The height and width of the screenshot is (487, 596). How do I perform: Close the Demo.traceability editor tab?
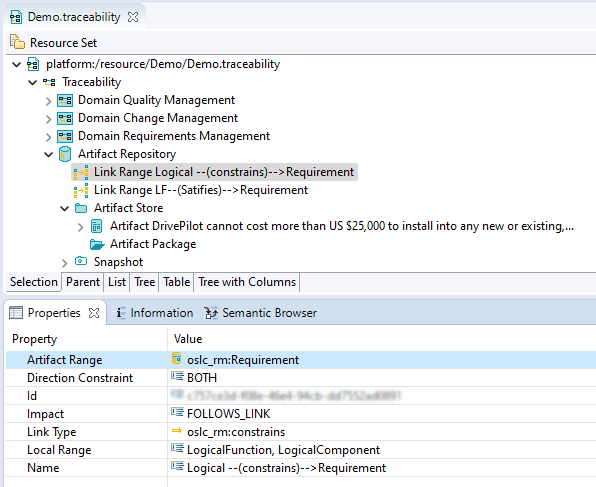(133, 17)
